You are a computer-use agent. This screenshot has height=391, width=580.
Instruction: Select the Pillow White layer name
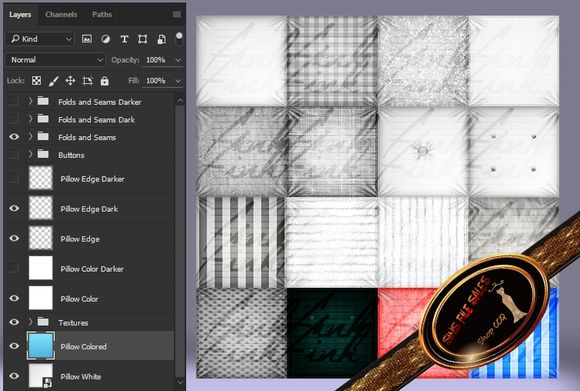click(81, 377)
